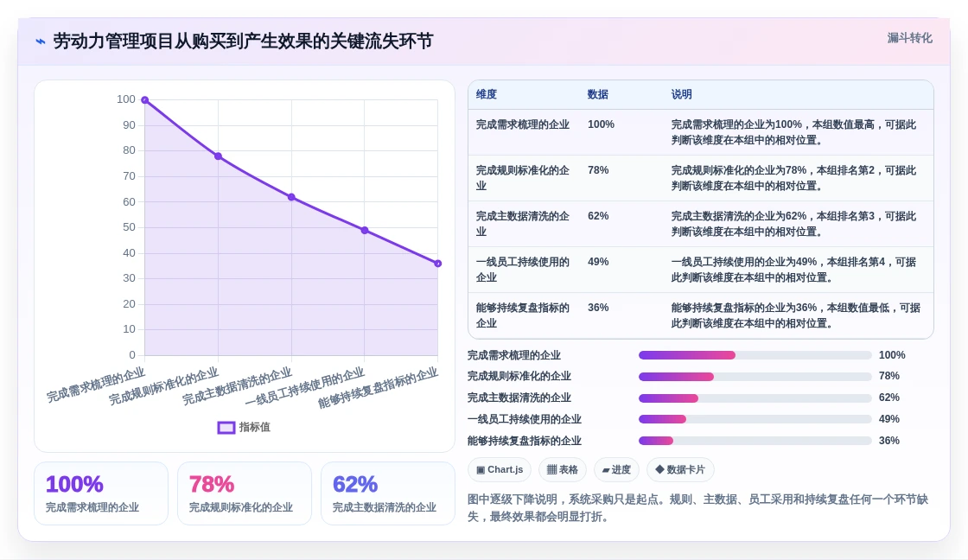The width and height of the screenshot is (968, 560).
Task: Click the 一线员工持续使用的企业 progress row label
Action: click(x=525, y=419)
